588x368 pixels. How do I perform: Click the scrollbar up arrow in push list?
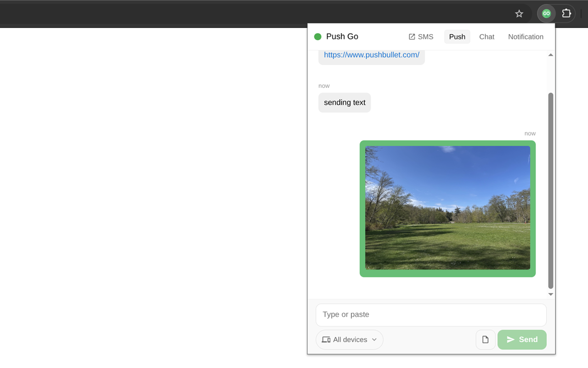(550, 55)
